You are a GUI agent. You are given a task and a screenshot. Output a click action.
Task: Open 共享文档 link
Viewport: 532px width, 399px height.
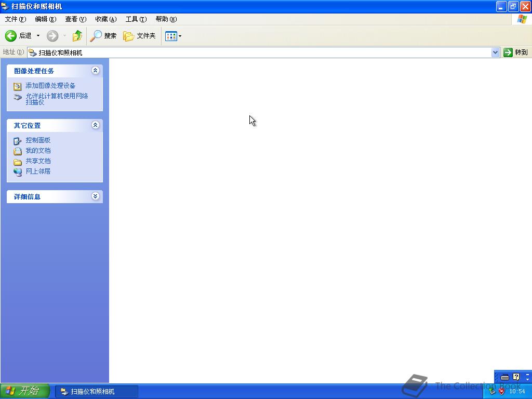38,161
